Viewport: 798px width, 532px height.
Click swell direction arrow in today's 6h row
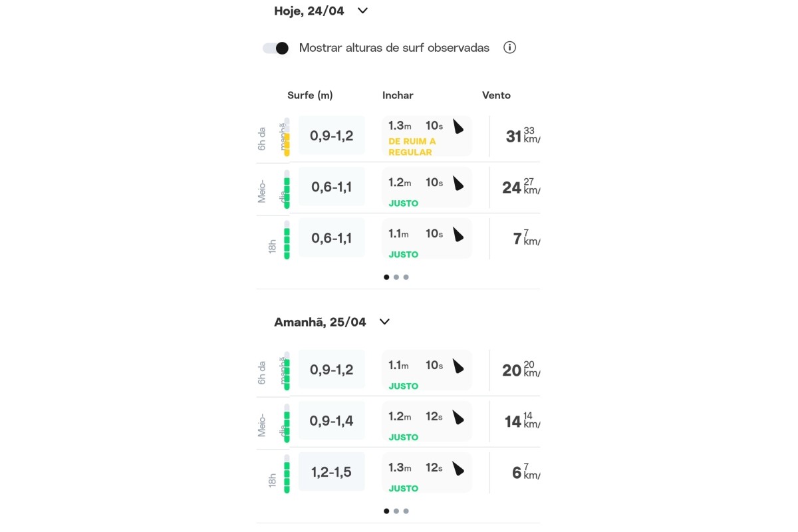458,127
